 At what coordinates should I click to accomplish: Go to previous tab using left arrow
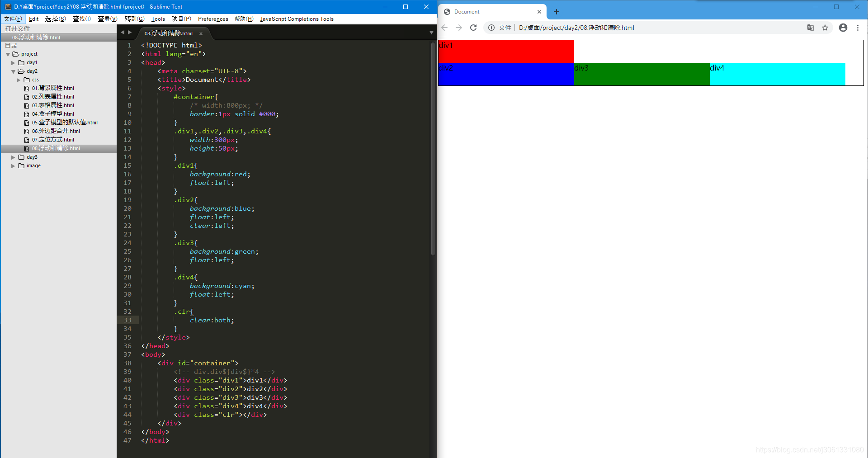click(122, 33)
